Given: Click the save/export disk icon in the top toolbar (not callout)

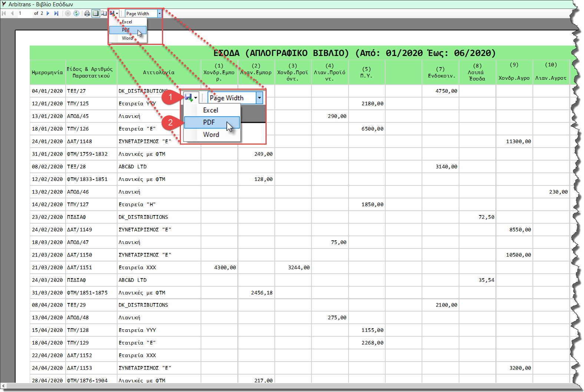Looking at the screenshot, I should [x=112, y=13].
